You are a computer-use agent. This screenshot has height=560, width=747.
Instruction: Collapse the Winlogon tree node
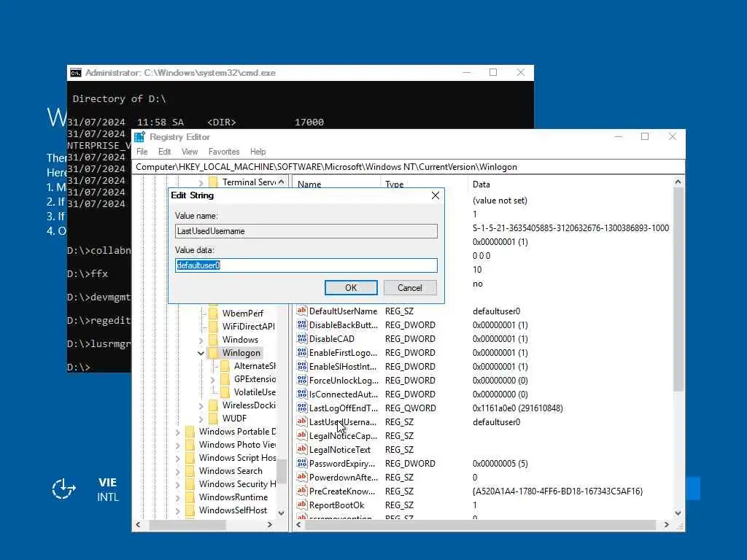(x=201, y=354)
